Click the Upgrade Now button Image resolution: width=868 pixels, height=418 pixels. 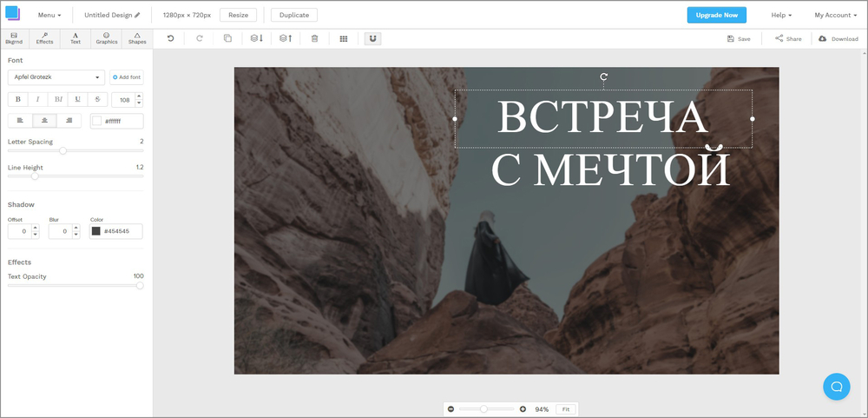716,15
